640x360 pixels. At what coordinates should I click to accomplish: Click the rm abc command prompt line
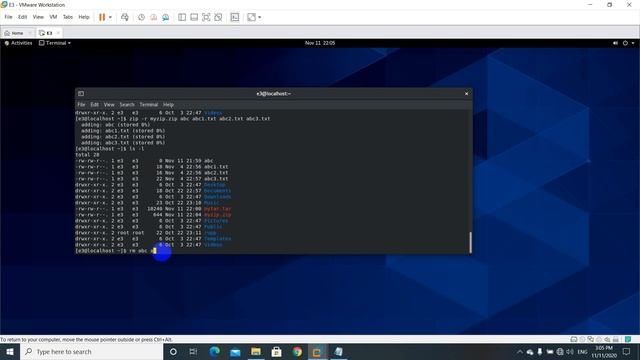coord(116,251)
